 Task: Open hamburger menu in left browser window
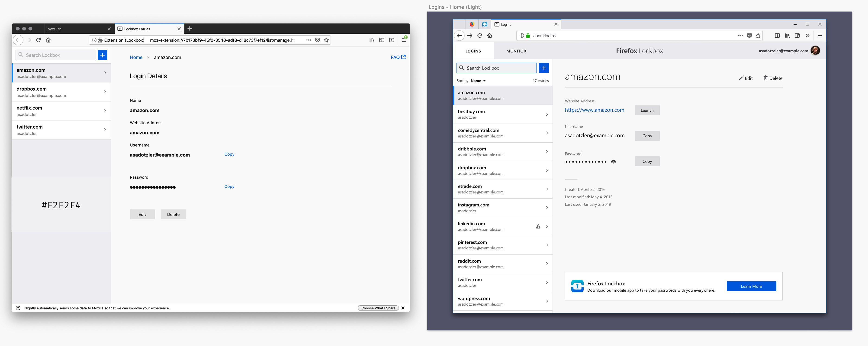(x=404, y=40)
